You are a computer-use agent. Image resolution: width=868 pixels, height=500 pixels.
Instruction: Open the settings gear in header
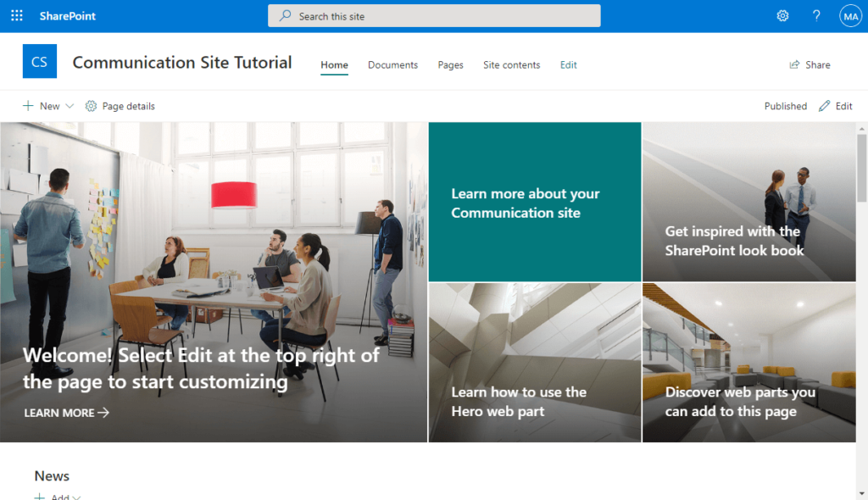[x=782, y=16]
